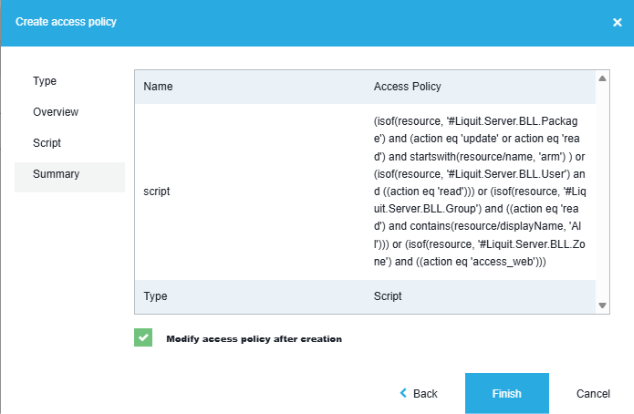This screenshot has height=414, width=634.
Task: Select the Summary step
Action: coord(56,174)
